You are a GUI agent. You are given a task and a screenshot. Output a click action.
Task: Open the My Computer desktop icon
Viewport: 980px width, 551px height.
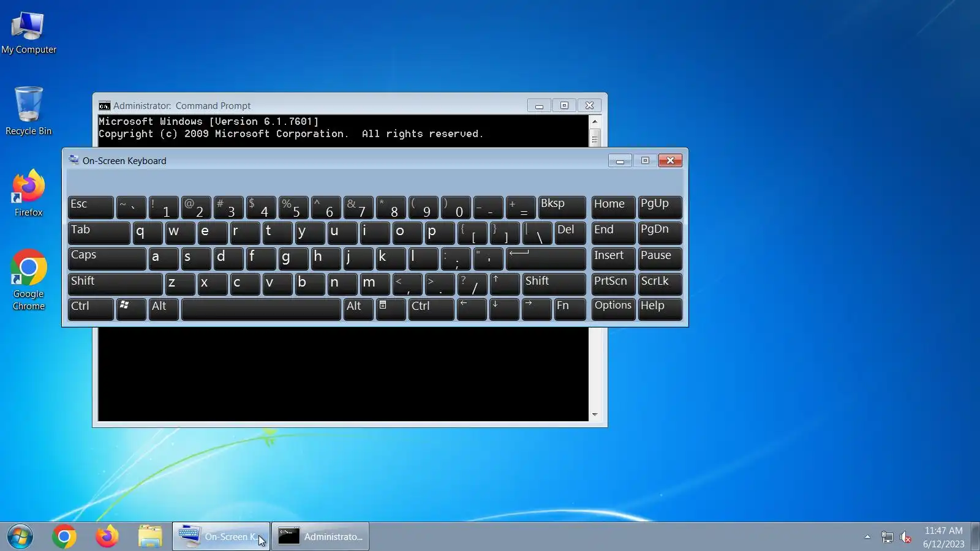29,33
